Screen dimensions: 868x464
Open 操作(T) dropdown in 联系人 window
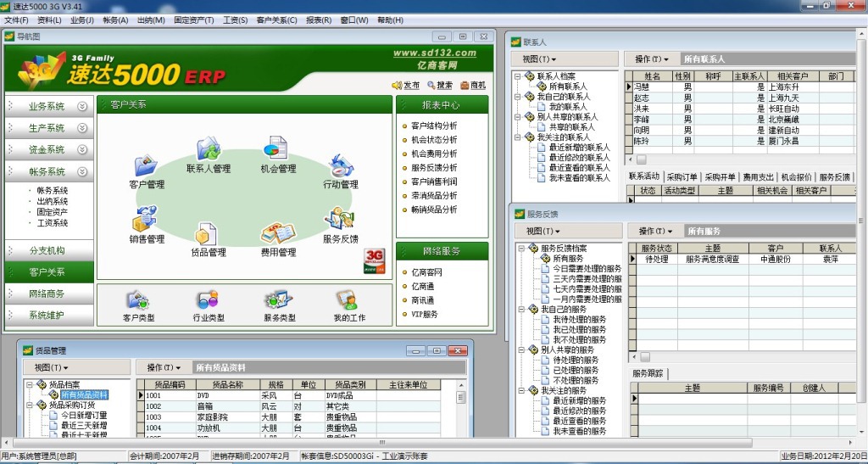pos(652,59)
